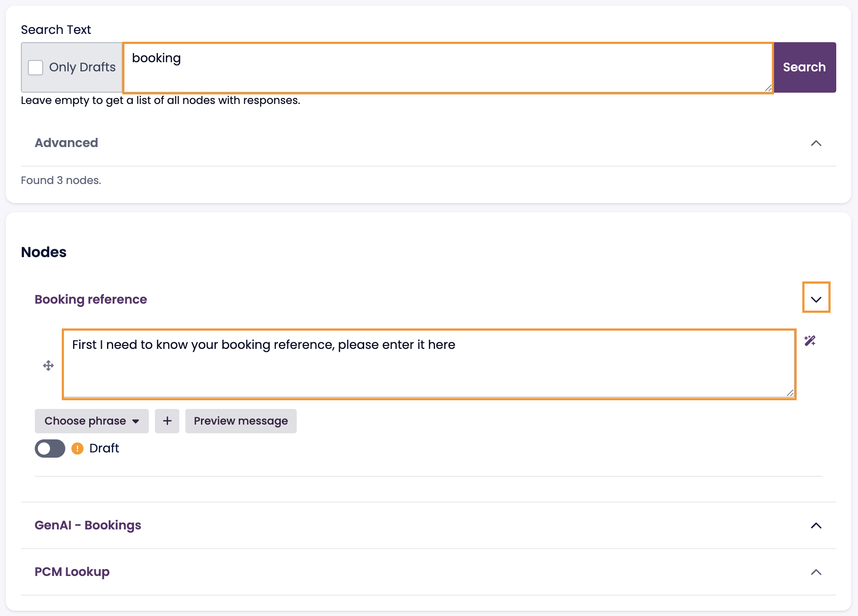Screen dimensions: 858x616
Task: Click the orange Draft warning icon
Action: 77,449
